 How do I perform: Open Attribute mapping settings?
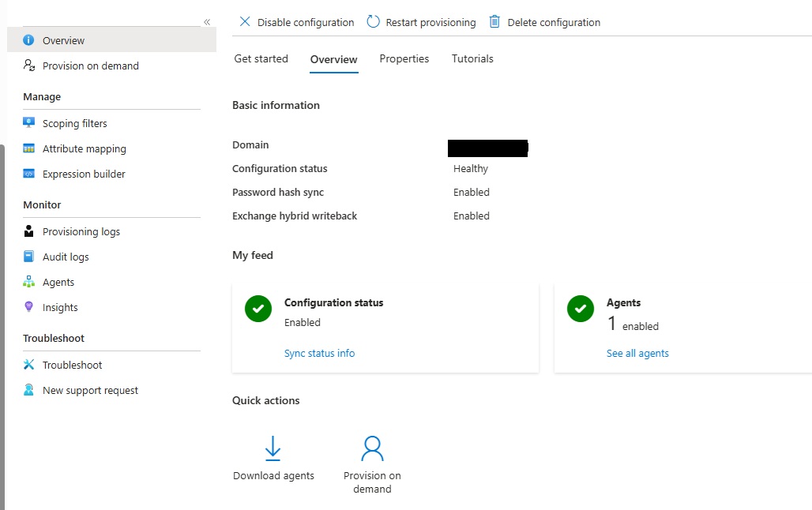coord(83,148)
